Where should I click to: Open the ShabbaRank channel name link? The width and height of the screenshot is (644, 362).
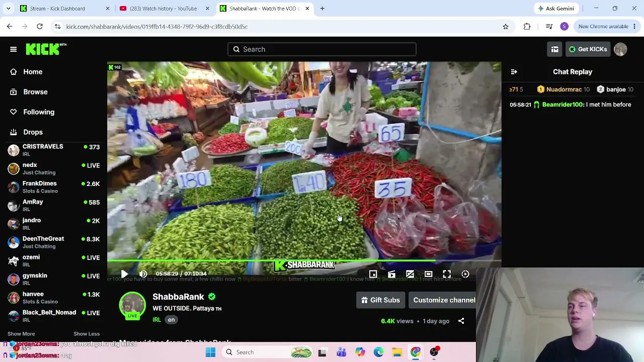178,297
